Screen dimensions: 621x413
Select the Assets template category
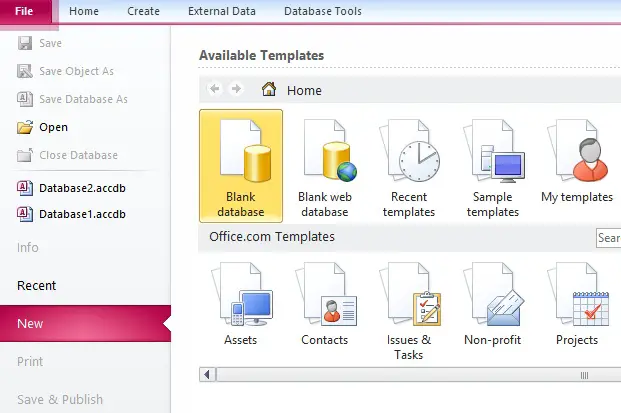tap(241, 304)
